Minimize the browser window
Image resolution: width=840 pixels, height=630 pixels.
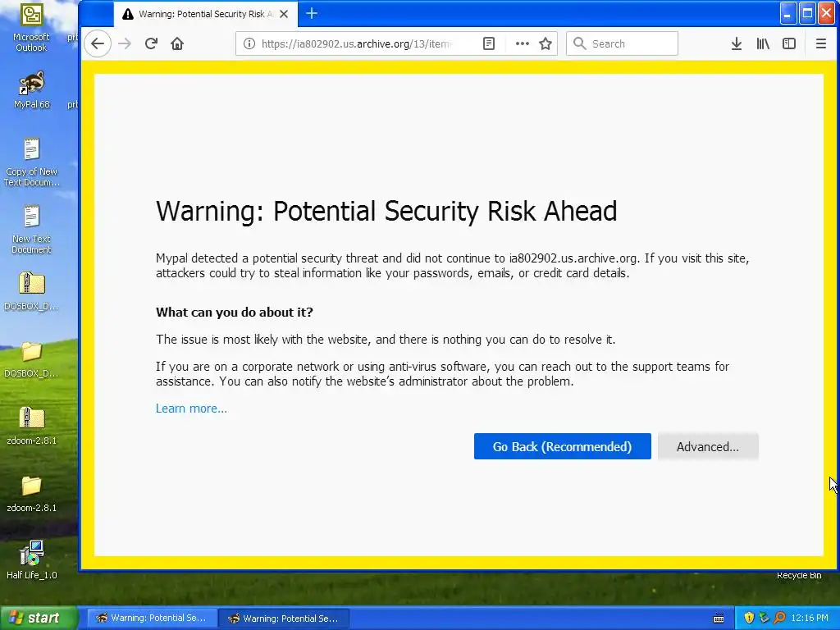[x=787, y=13]
